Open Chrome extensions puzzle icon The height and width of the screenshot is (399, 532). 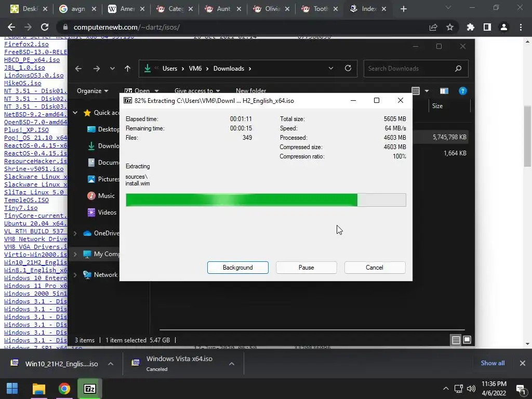(x=471, y=27)
